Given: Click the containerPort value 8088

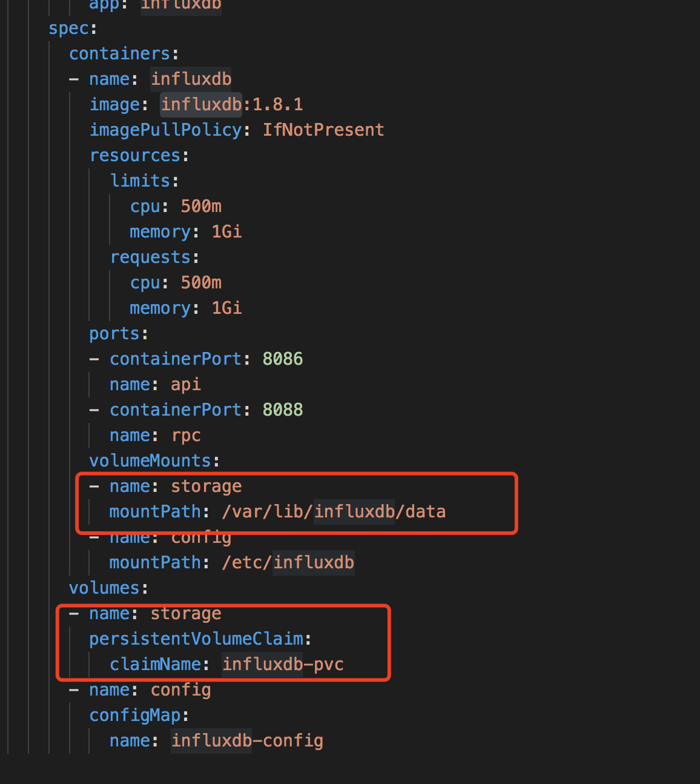Looking at the screenshot, I should 283,410.
